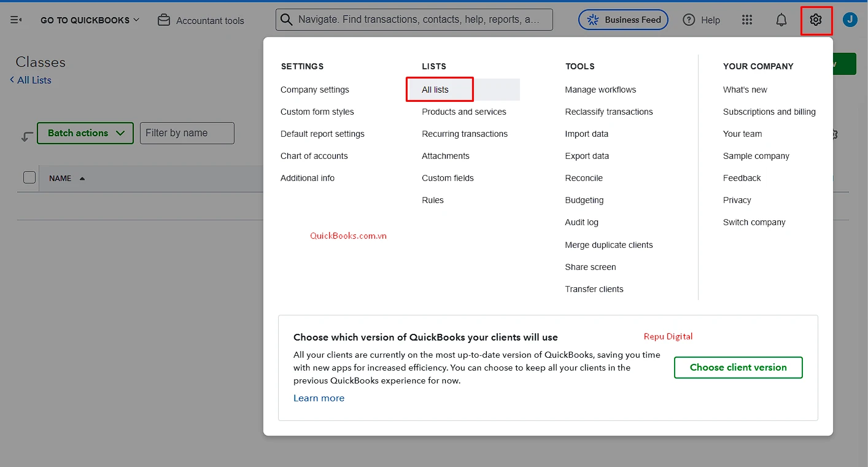Open the Batch actions dropdown

(x=85, y=133)
